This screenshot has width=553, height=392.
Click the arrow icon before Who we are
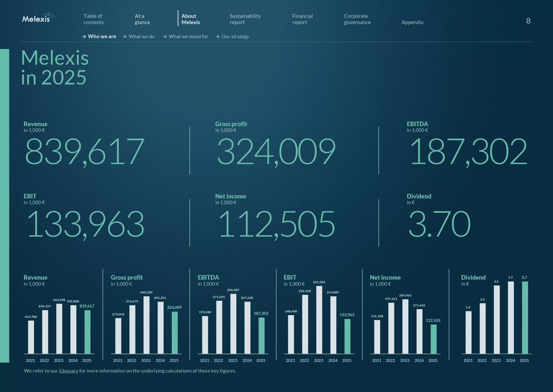tap(84, 37)
